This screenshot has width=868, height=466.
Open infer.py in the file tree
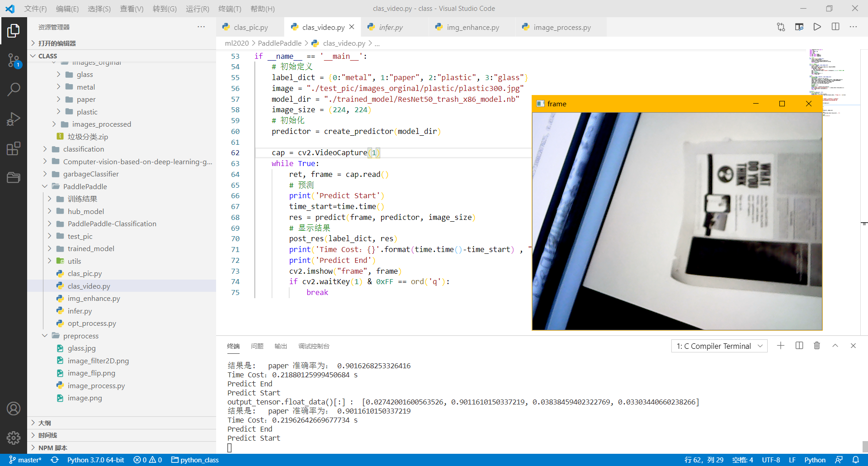coord(80,311)
